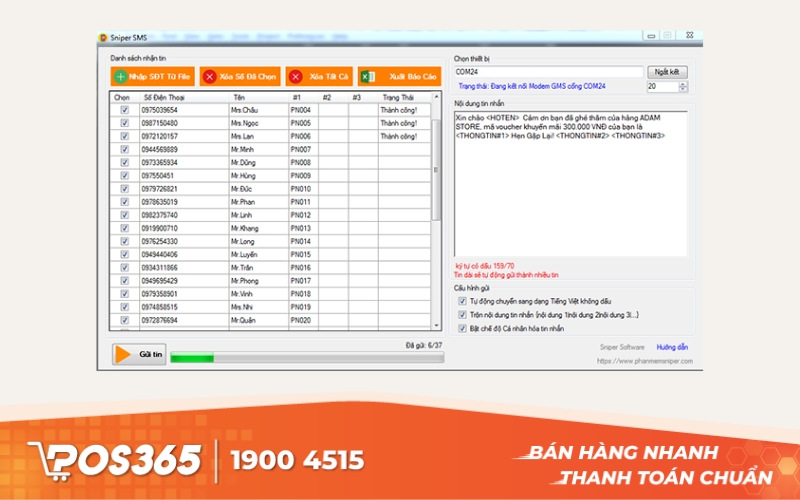This screenshot has height=500, width=800.
Task: Click the ký tự có dấu 159/70 counter
Action: coord(485,266)
